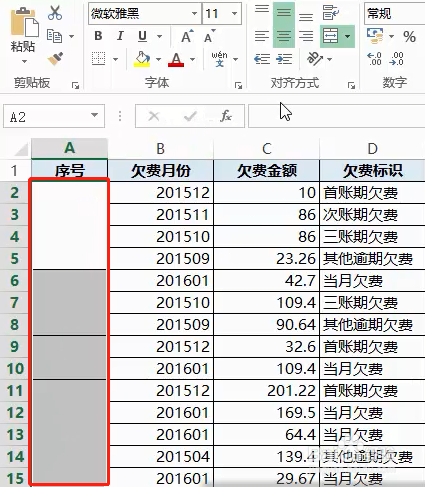425x487 pixels.
Task: Align text left
Action: 262,36
